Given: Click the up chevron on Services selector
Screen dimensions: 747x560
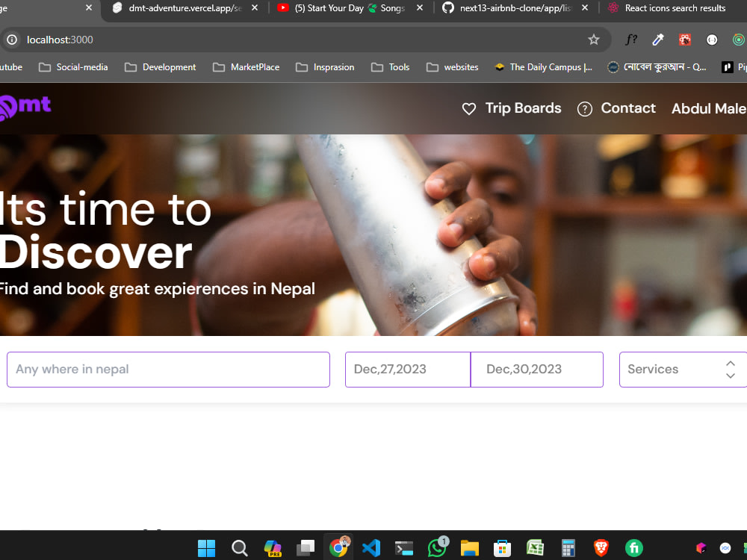Looking at the screenshot, I should click(x=731, y=363).
